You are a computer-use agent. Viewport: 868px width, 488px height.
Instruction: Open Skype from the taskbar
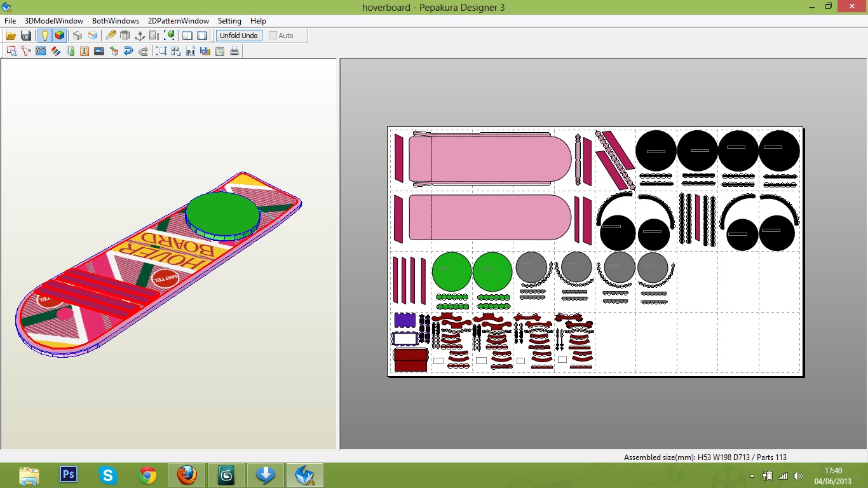click(107, 475)
